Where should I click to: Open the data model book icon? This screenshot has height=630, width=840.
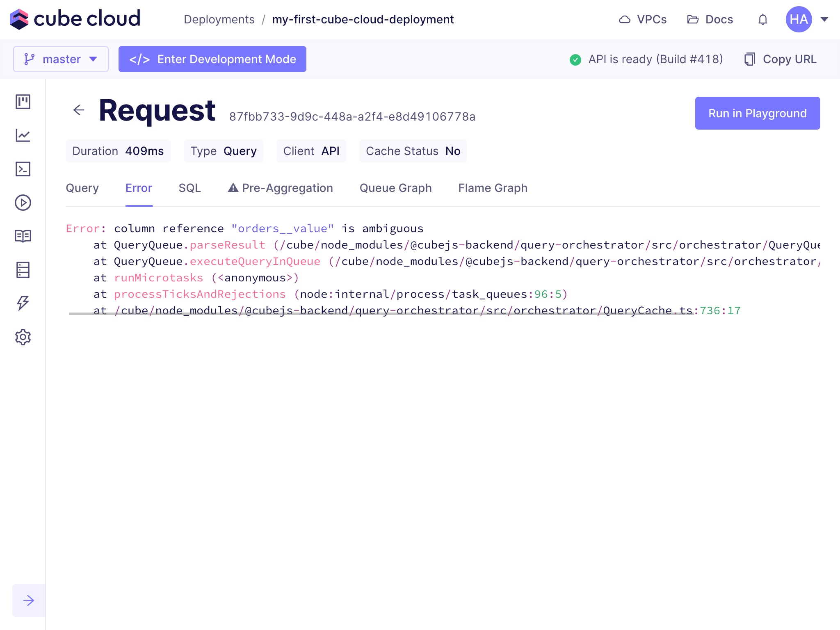[23, 236]
